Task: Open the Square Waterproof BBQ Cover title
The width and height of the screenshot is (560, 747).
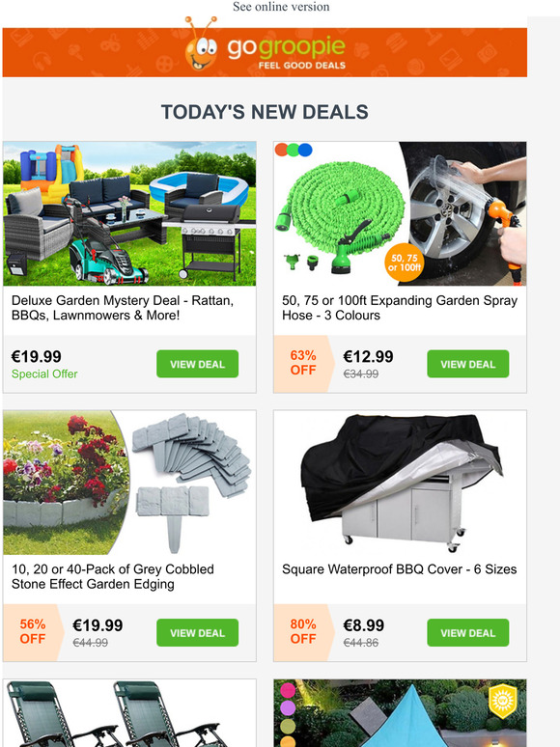Action: point(400,569)
